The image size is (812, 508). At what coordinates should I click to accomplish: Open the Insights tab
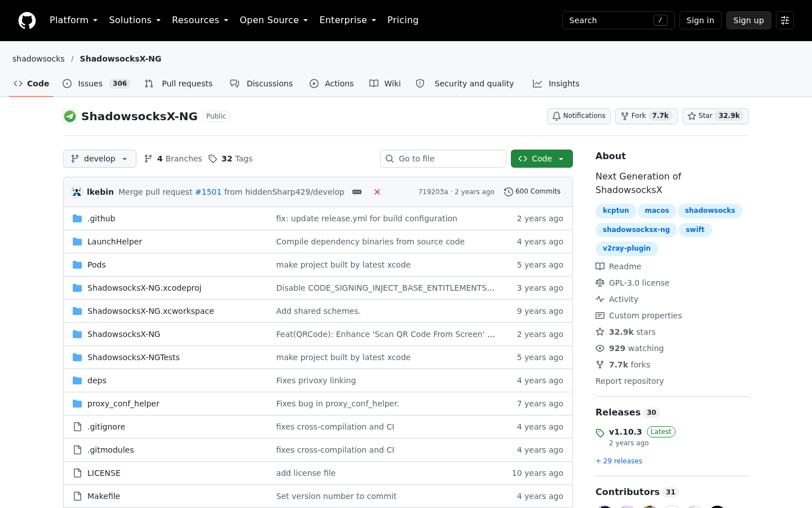tap(556, 84)
